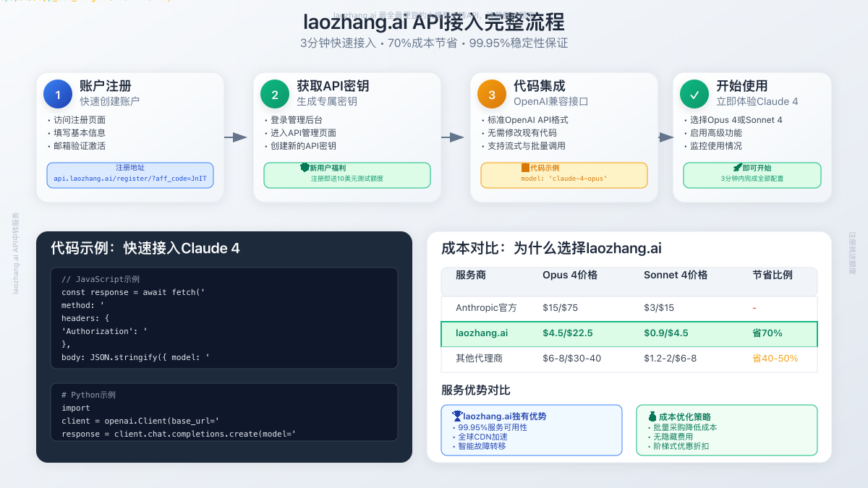Click the 成本对比 section heading
The width and height of the screenshot is (868, 488).
tap(551, 248)
